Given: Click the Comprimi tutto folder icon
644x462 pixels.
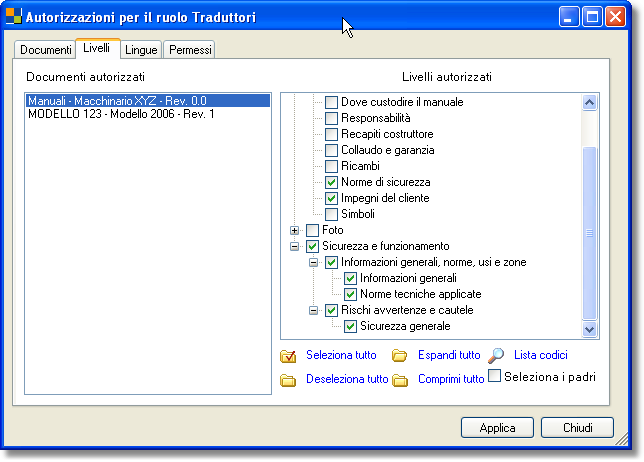Looking at the screenshot, I should [399, 380].
